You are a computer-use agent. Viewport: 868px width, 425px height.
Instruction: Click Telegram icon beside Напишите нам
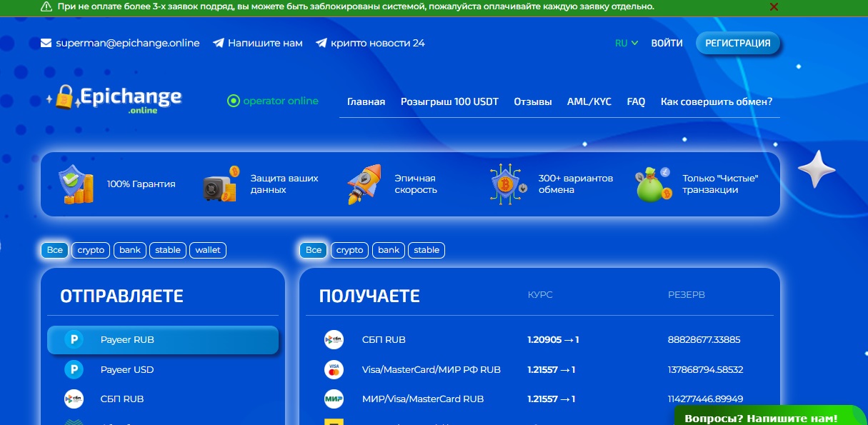219,43
